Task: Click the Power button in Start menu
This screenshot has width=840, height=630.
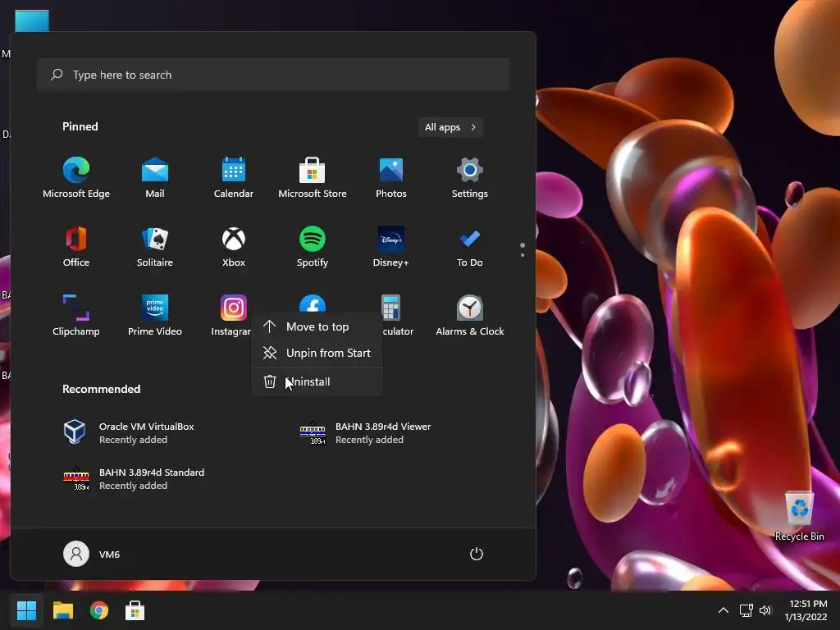Action: (477, 554)
